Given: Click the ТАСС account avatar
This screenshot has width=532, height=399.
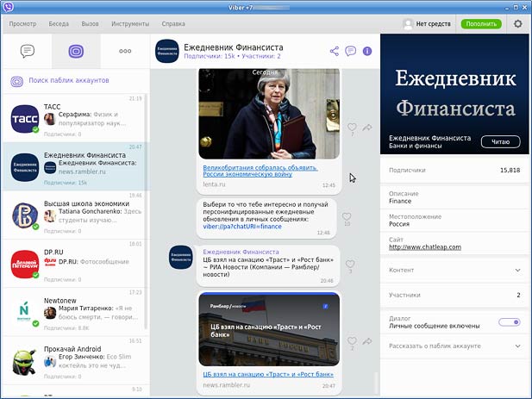Looking at the screenshot, I should pos(25,119).
